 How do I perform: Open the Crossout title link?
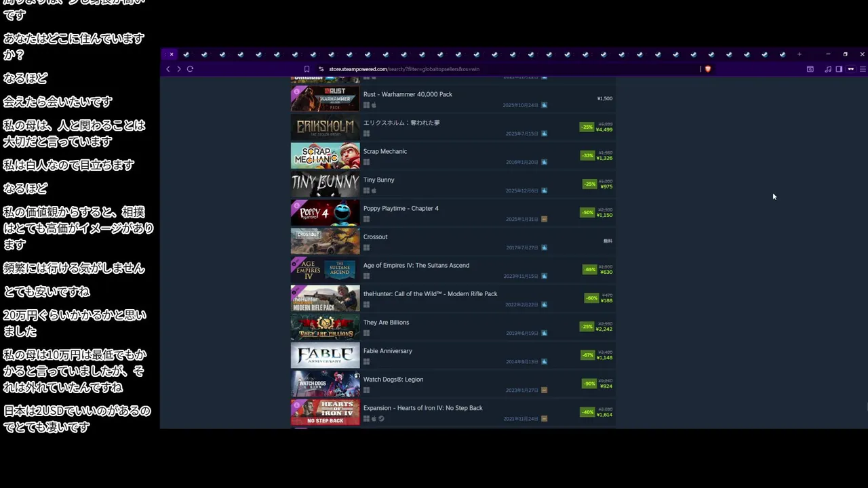click(375, 237)
